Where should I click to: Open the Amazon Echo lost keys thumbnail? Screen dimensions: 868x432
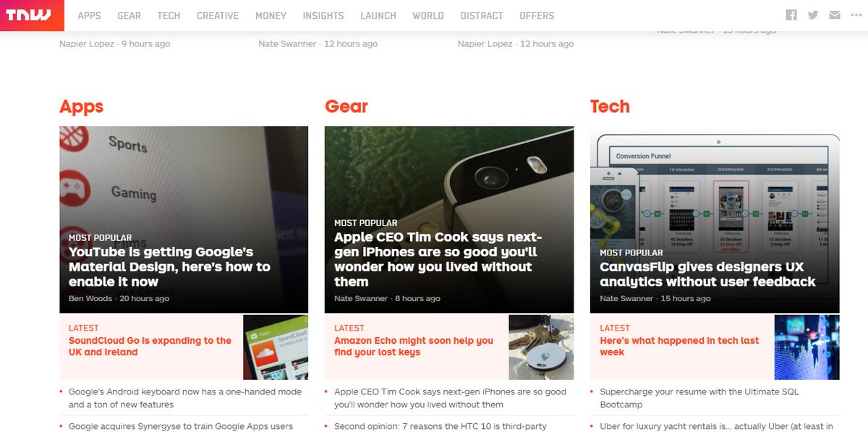[541, 347]
